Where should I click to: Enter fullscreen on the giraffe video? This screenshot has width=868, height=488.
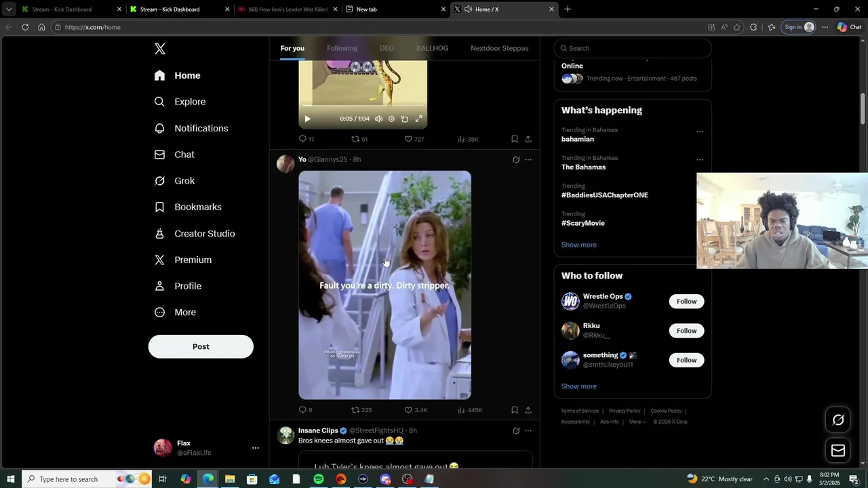(x=418, y=119)
